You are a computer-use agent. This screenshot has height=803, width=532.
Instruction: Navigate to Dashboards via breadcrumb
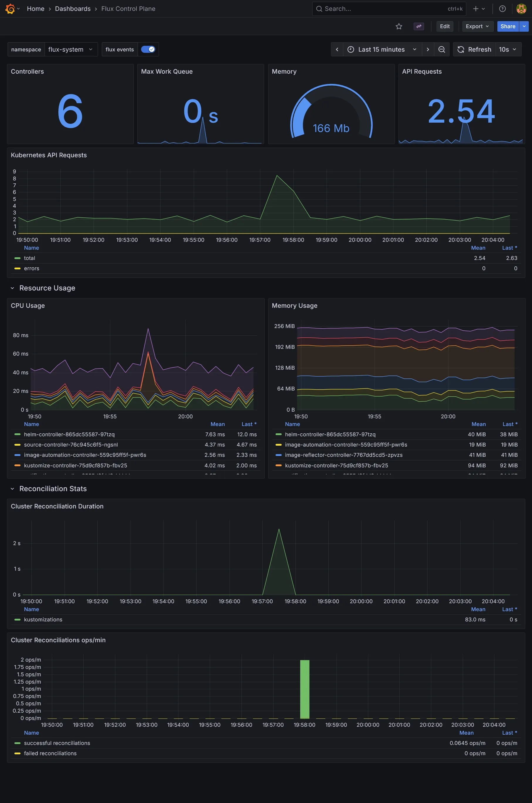(x=72, y=9)
